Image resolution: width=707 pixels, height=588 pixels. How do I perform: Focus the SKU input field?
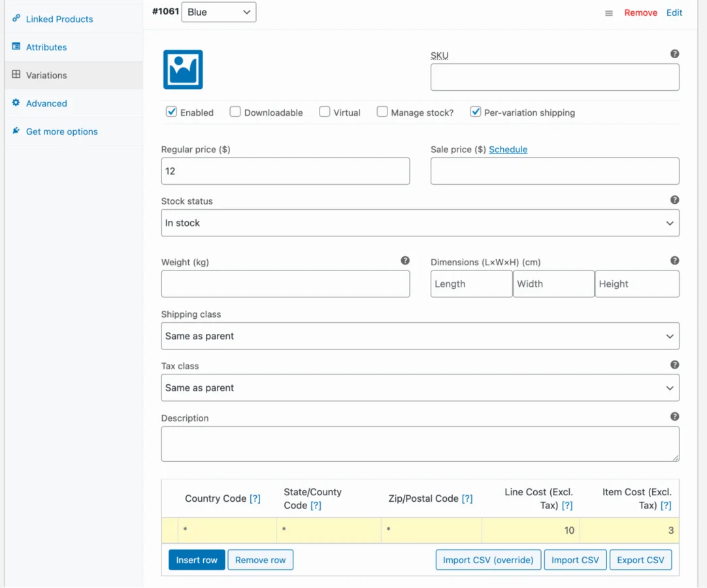pos(555,77)
